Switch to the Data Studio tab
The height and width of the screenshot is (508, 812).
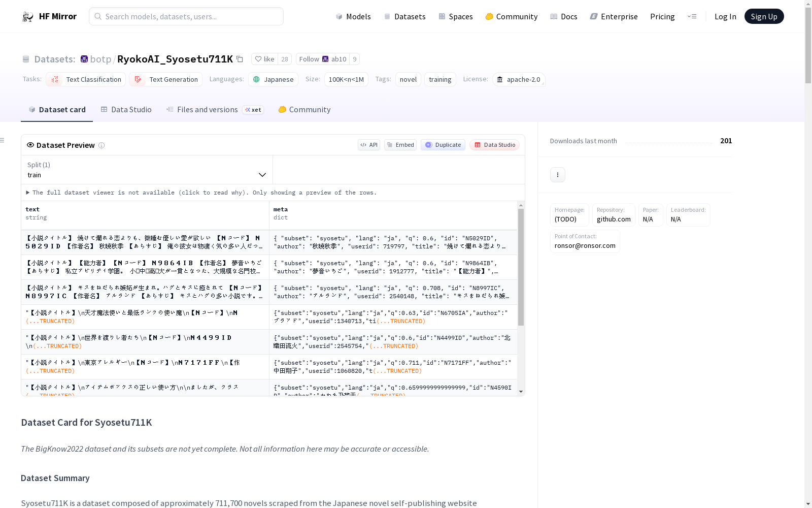126,110
